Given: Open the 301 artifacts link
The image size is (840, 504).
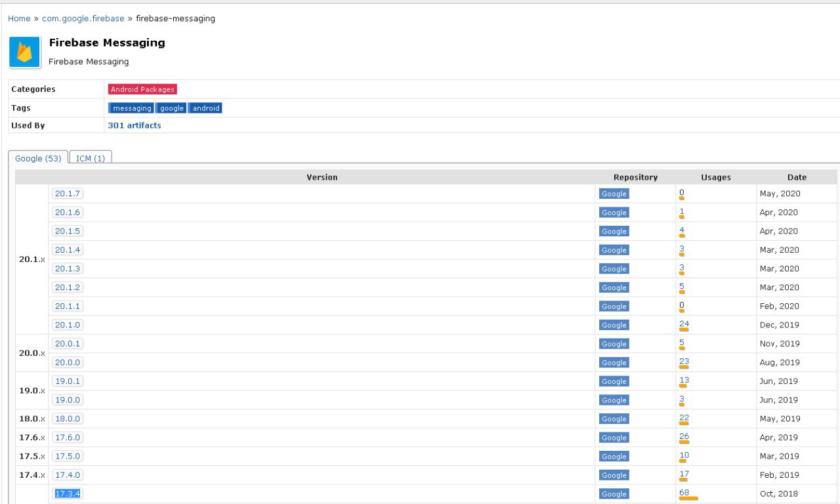Looking at the screenshot, I should point(134,125).
